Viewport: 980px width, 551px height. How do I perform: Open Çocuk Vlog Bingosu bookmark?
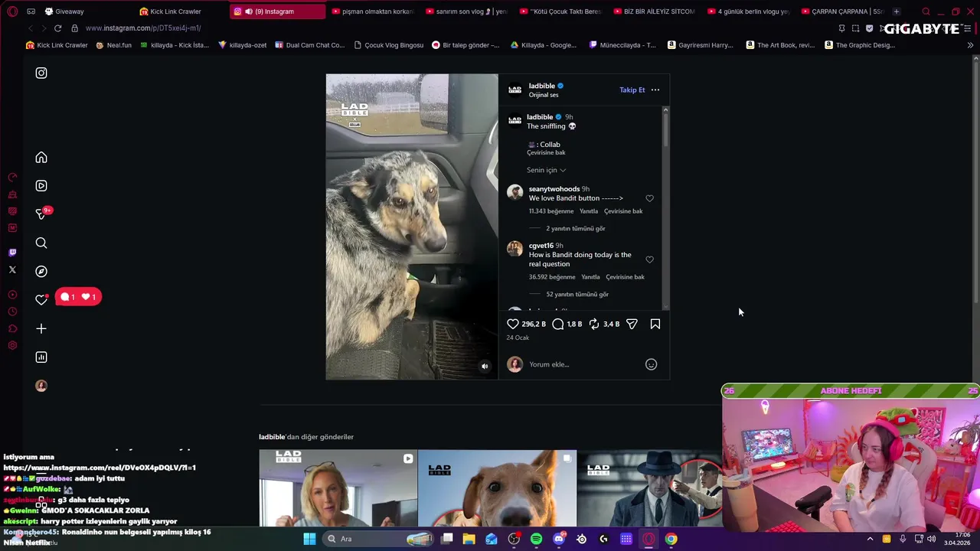pyautogui.click(x=388, y=45)
